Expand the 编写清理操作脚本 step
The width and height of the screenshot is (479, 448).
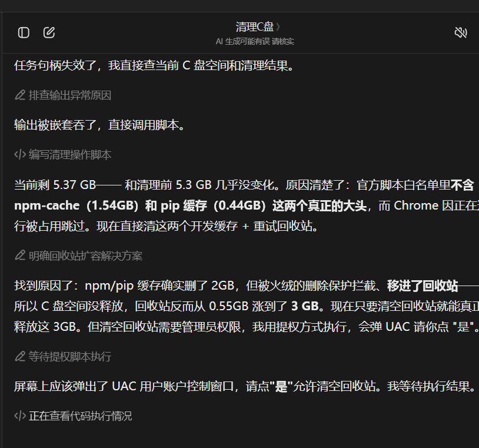[62, 155]
